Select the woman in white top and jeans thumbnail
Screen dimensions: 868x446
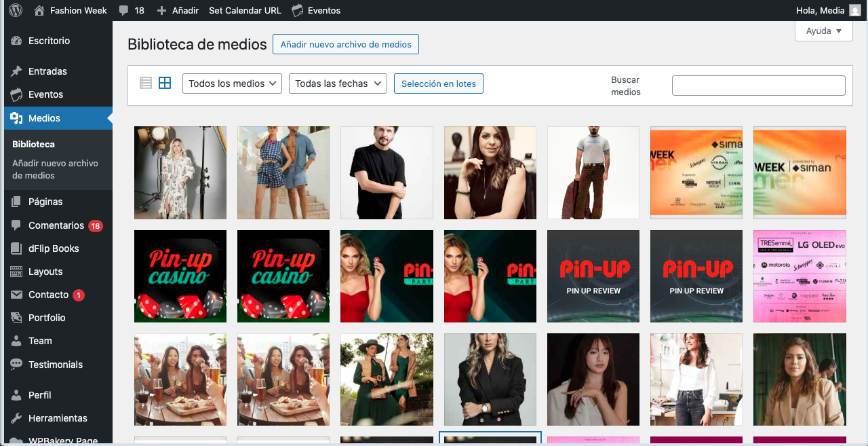[696, 379]
